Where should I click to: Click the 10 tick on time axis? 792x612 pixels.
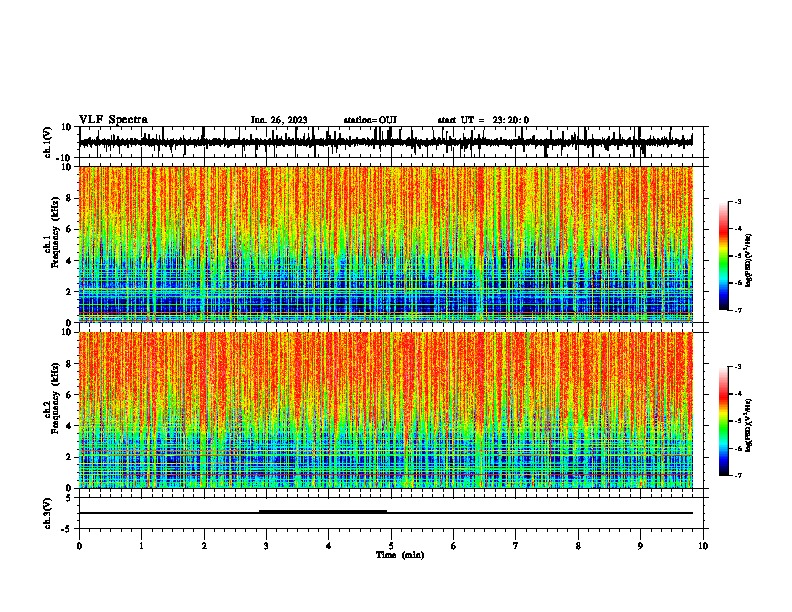[703, 546]
